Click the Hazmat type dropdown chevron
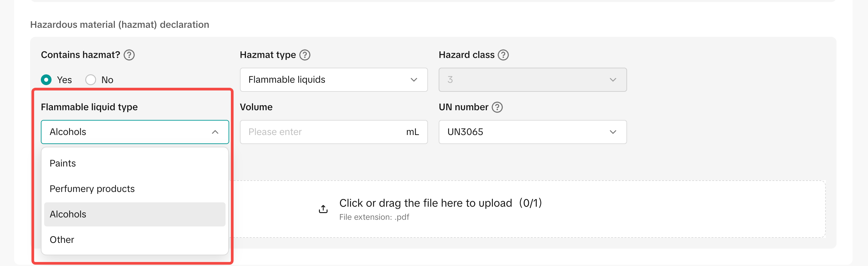Viewport: 868px width, 266px height. click(414, 80)
